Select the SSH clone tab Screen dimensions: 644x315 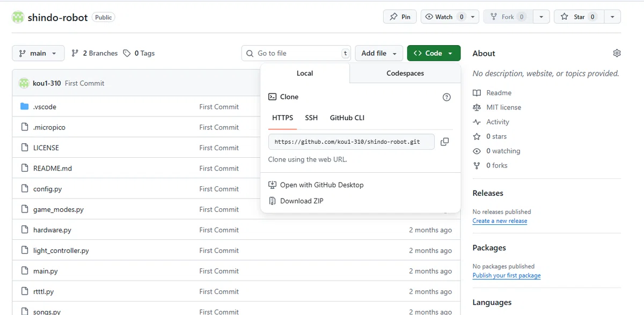[311, 118]
